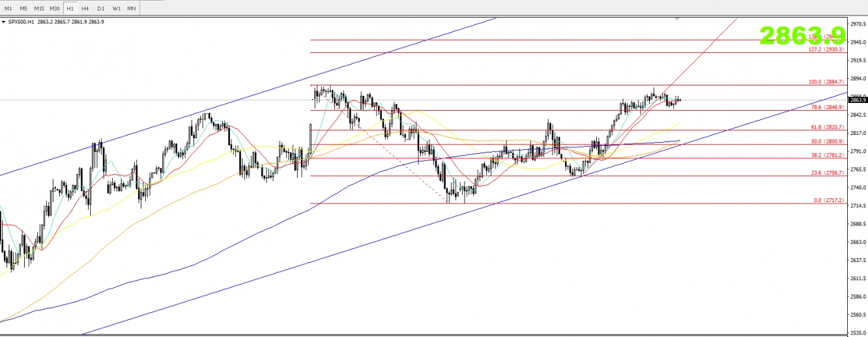Select the M5 timeframe button
This screenshot has width=868, height=337.
pos(23,8)
